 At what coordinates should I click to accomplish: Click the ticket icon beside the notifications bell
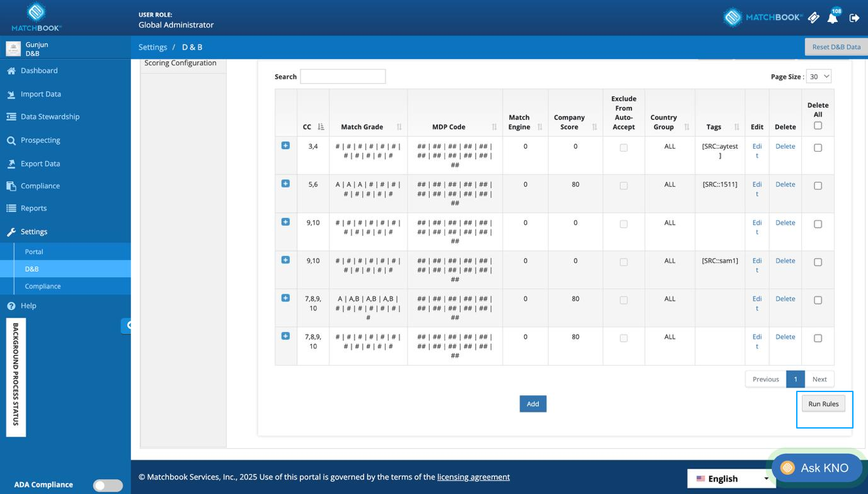coord(813,18)
